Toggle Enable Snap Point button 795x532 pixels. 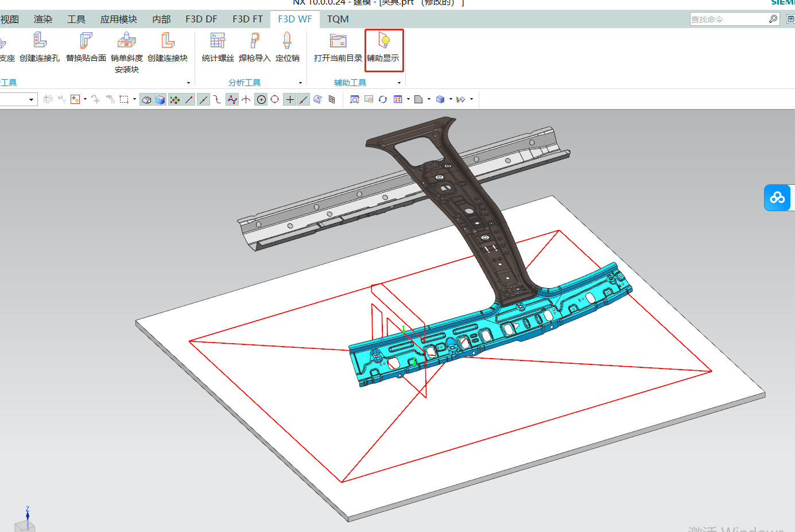[175, 99]
